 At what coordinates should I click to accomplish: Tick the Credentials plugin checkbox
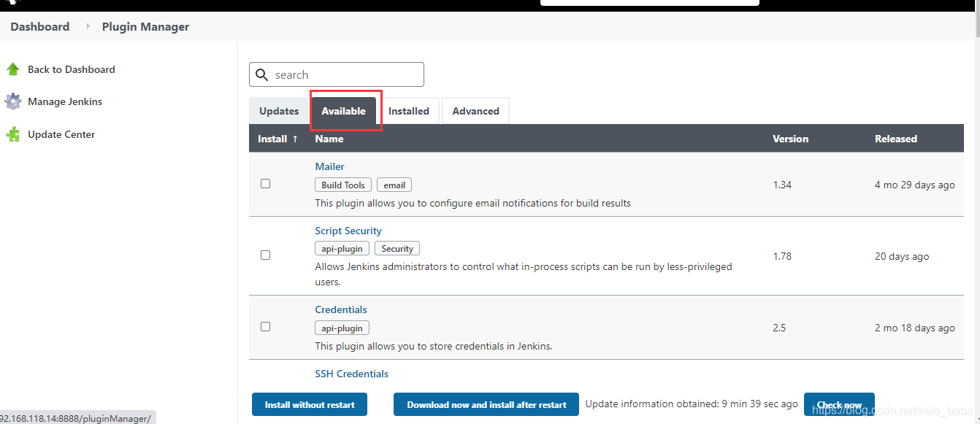tap(266, 327)
